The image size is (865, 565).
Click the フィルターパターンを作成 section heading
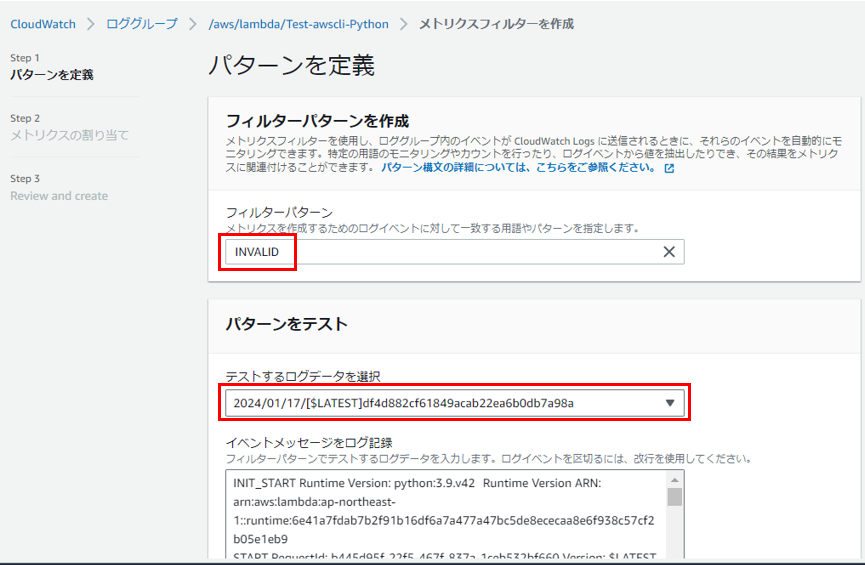317,121
